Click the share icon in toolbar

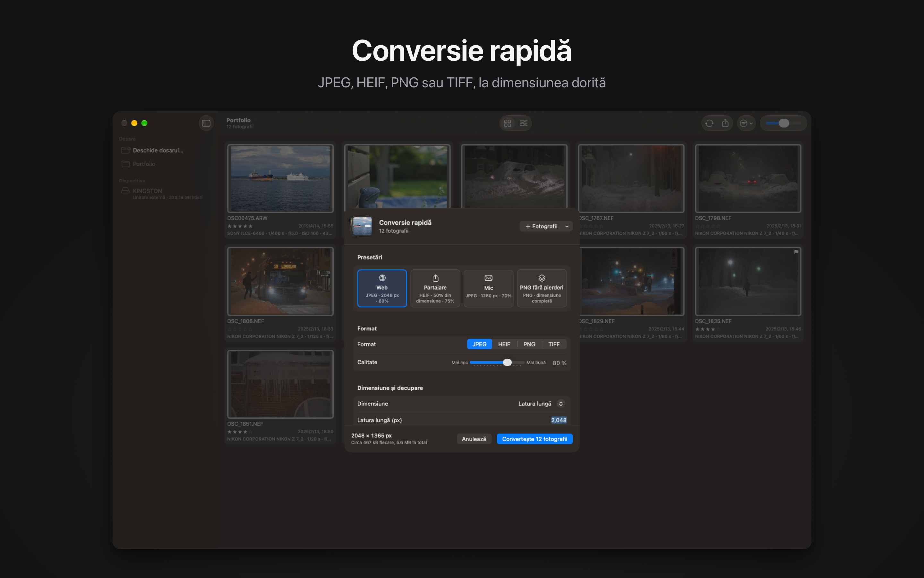tap(725, 123)
